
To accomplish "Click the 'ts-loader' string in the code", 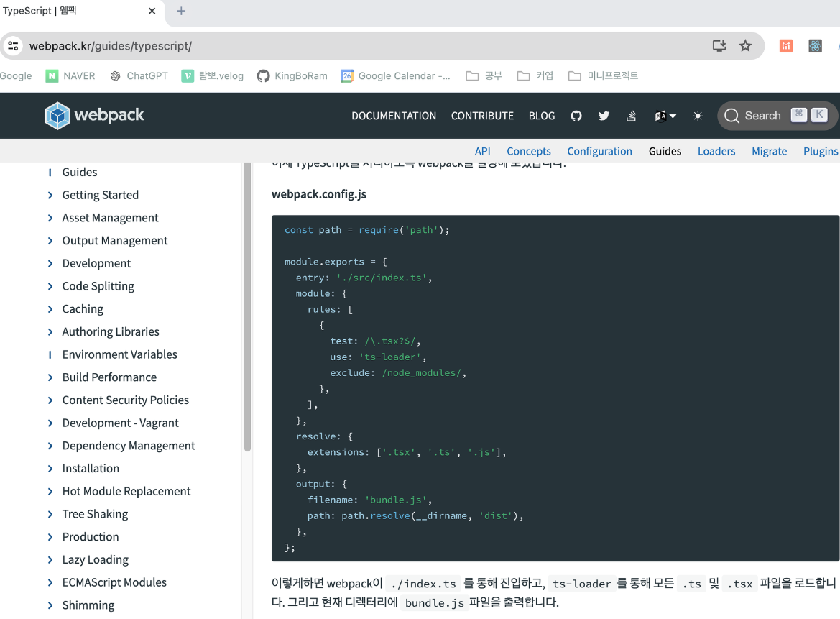I will (x=390, y=357).
